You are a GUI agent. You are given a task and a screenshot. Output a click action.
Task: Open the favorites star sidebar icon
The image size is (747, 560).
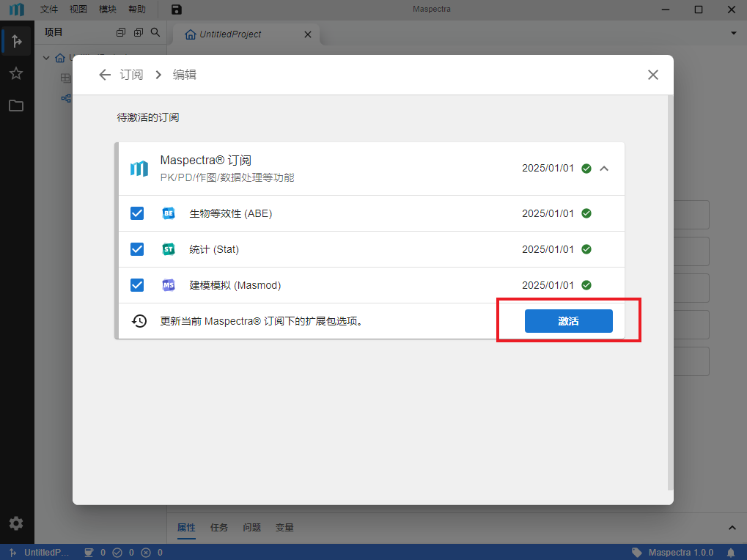coord(16,73)
